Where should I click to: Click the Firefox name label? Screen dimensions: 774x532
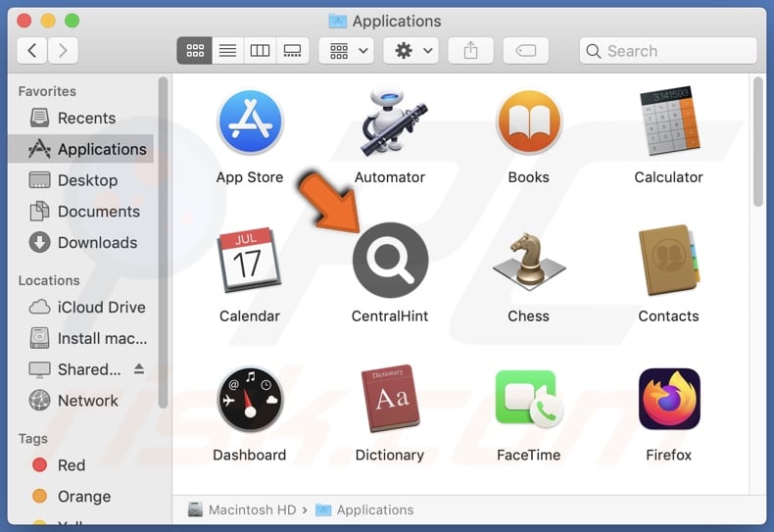[669, 455]
